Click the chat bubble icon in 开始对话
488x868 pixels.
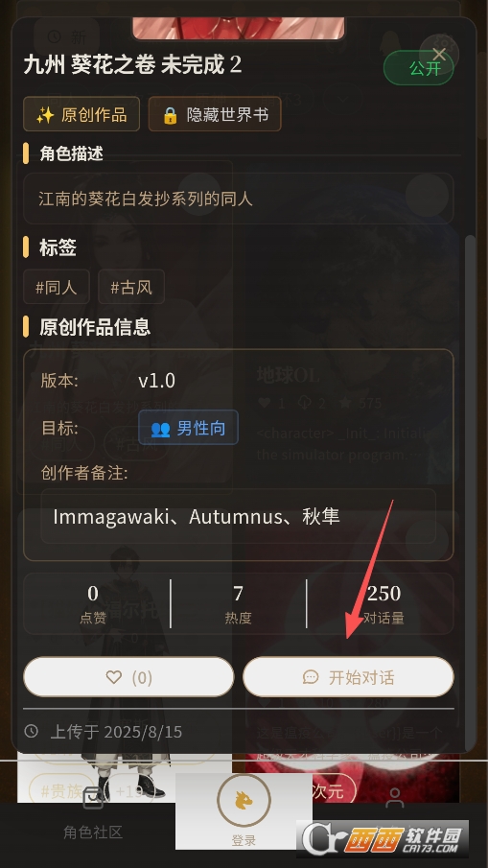(311, 677)
